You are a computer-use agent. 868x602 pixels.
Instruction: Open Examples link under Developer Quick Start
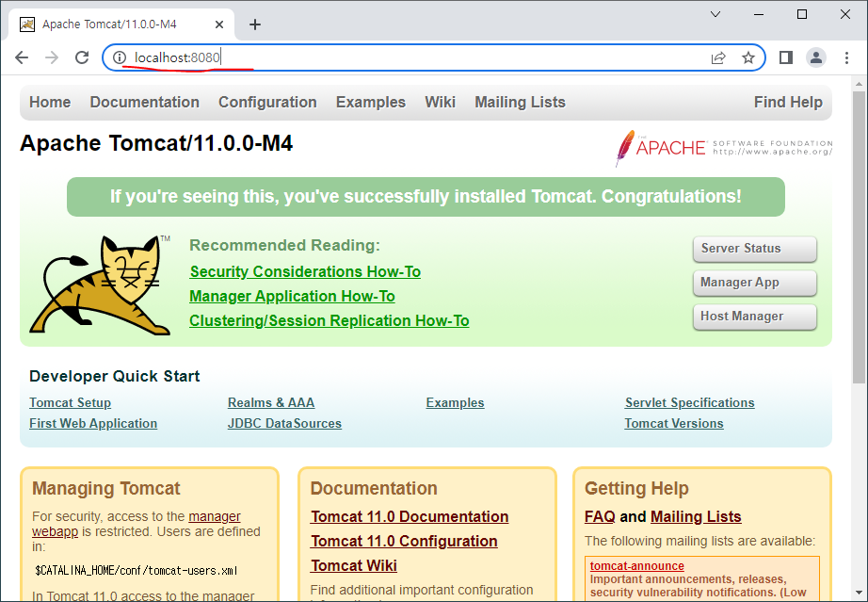click(x=455, y=402)
